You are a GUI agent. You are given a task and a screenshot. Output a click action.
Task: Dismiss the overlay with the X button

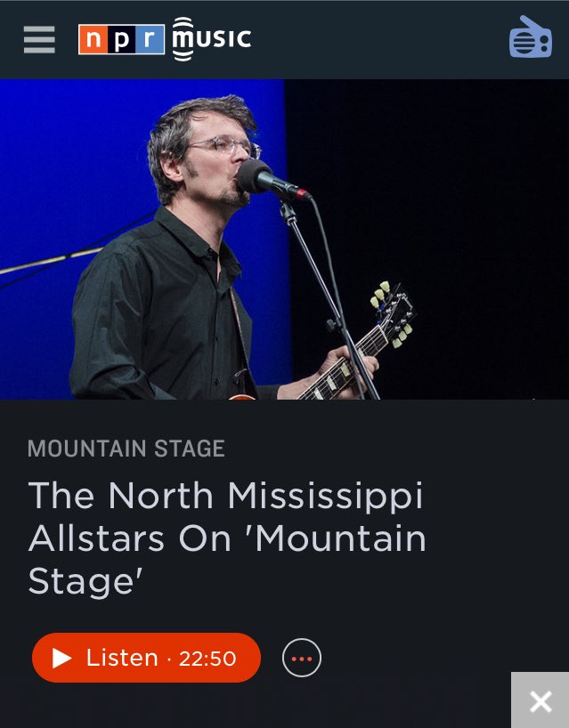(x=541, y=700)
